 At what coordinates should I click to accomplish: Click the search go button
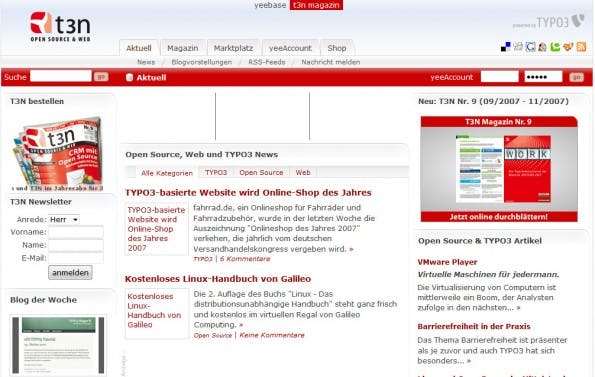[101, 77]
